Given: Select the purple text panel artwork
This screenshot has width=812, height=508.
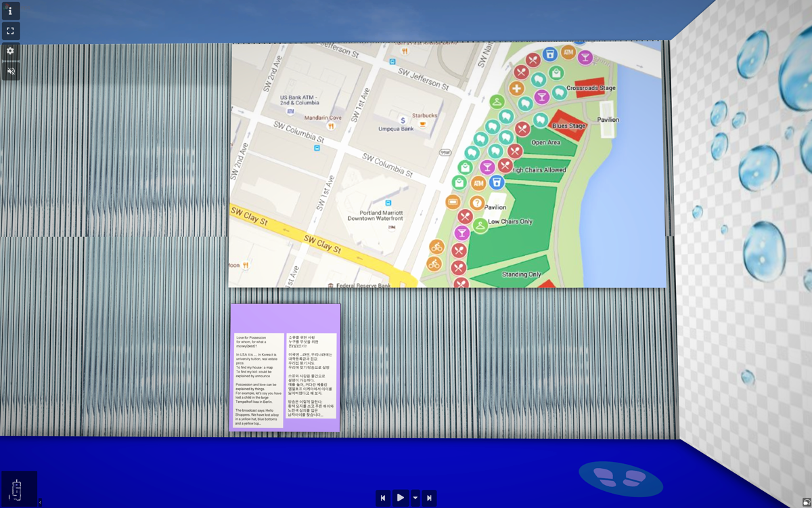Looking at the screenshot, I should [285, 368].
